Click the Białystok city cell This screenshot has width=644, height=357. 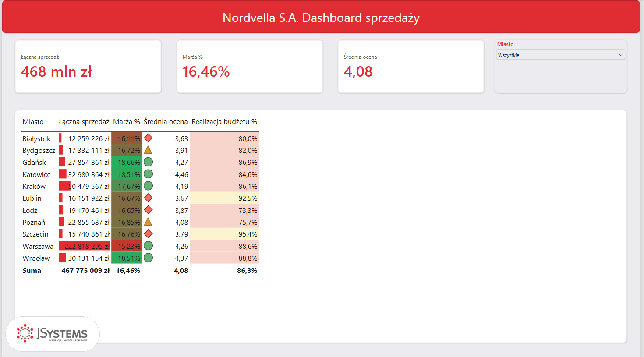click(36, 138)
